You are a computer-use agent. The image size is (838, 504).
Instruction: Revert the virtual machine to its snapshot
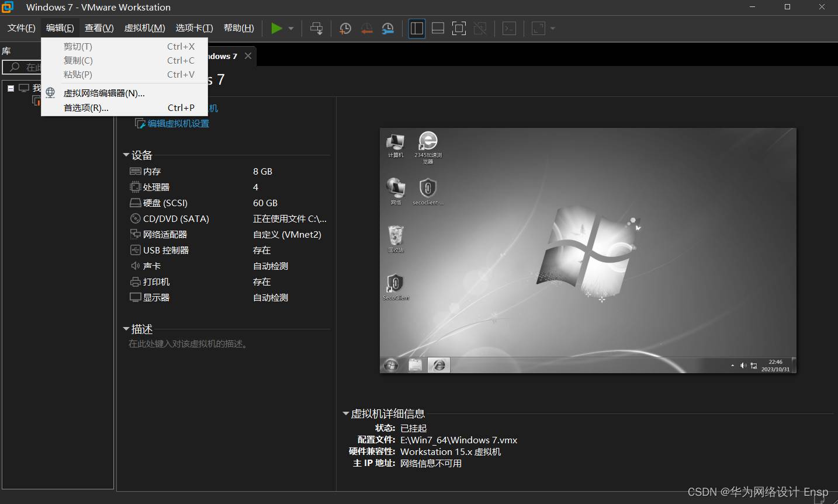coord(366,28)
